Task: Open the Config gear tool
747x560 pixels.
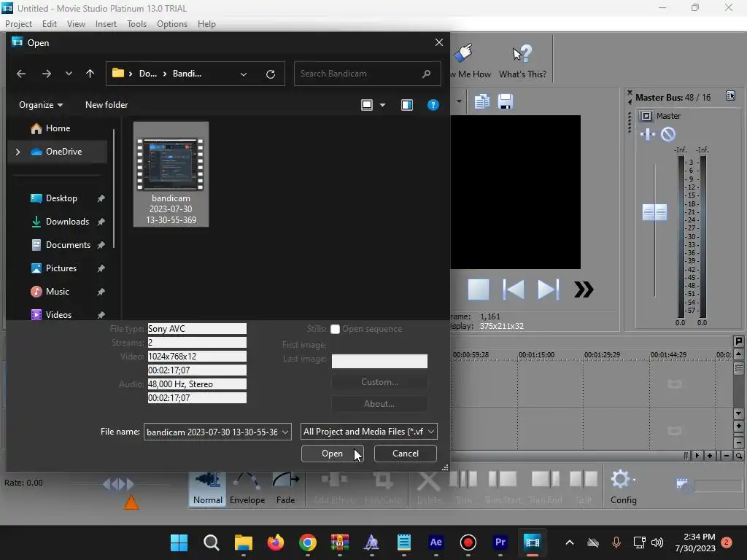Action: pos(623,486)
